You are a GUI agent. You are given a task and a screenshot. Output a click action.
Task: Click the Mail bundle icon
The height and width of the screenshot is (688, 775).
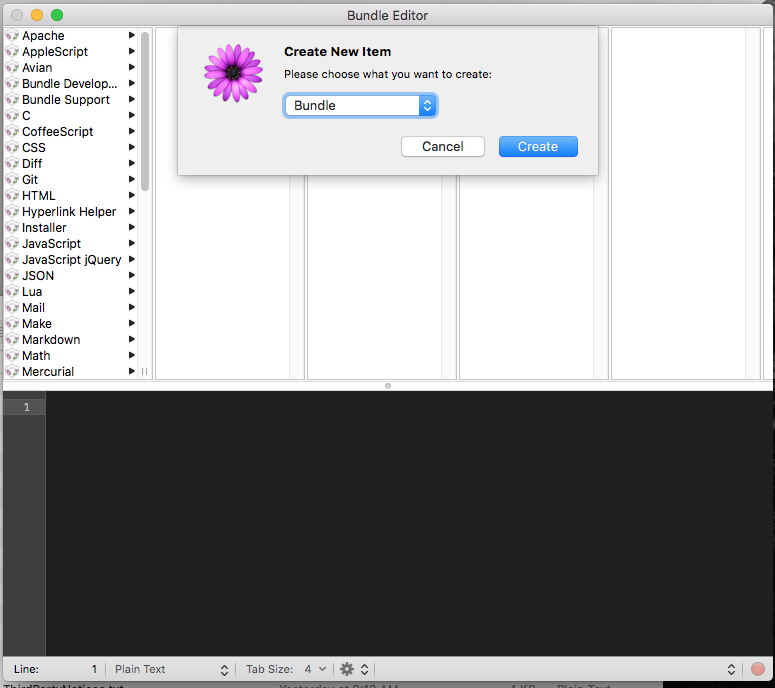[12, 307]
